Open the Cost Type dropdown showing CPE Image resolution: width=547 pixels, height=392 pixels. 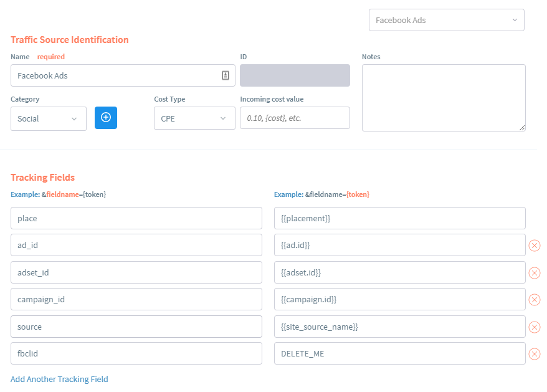click(194, 118)
